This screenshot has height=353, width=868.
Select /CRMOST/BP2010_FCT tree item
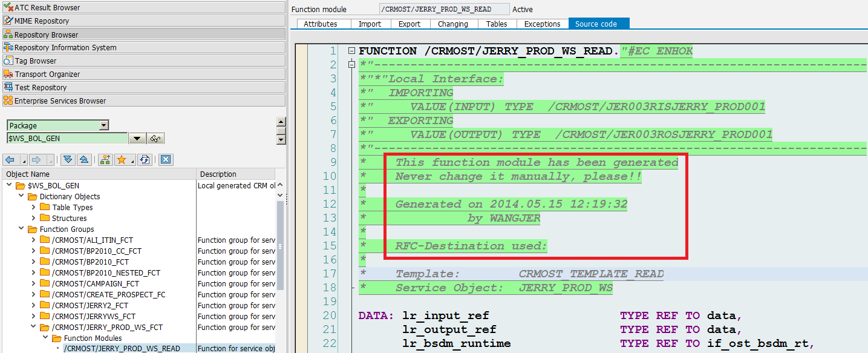pyautogui.click(x=90, y=262)
